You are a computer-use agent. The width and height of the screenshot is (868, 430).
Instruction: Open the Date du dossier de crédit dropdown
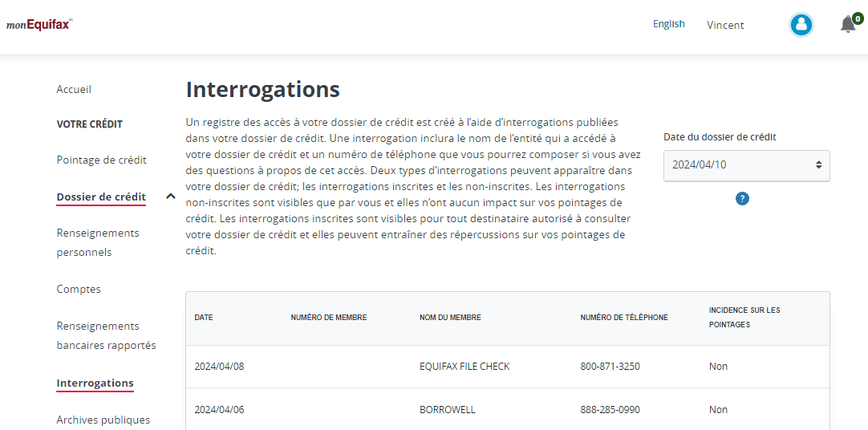coord(746,165)
